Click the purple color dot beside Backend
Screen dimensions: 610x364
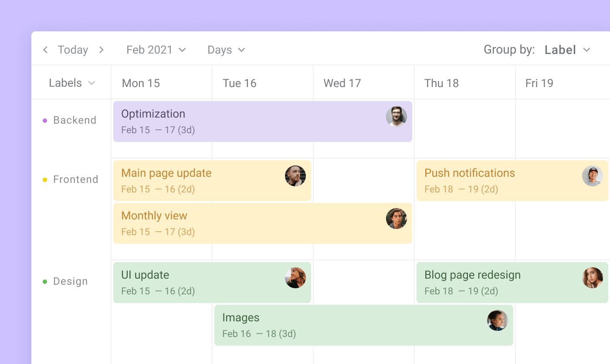[x=45, y=120]
